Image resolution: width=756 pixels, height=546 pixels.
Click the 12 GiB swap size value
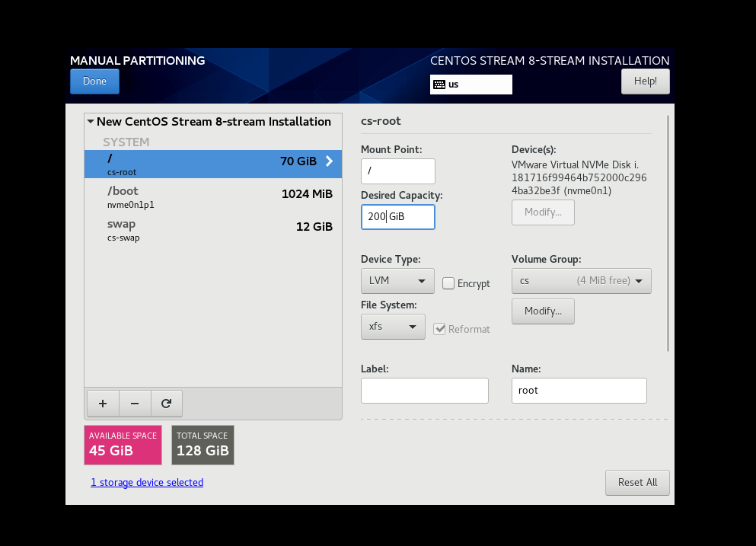point(314,227)
